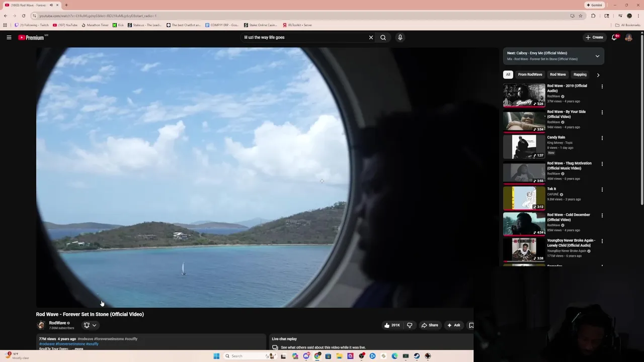Open a new browser tab

coord(66,5)
